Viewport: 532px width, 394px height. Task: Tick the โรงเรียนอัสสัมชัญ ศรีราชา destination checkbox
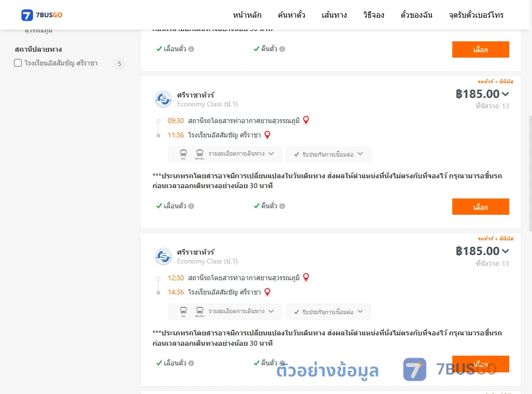pos(18,63)
